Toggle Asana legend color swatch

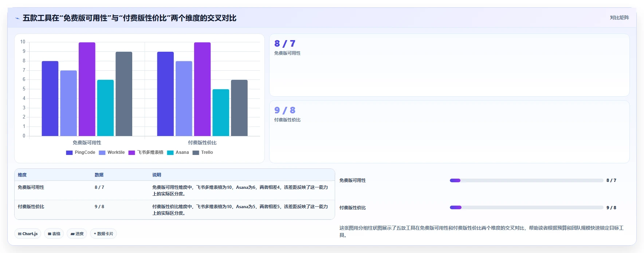(170, 153)
